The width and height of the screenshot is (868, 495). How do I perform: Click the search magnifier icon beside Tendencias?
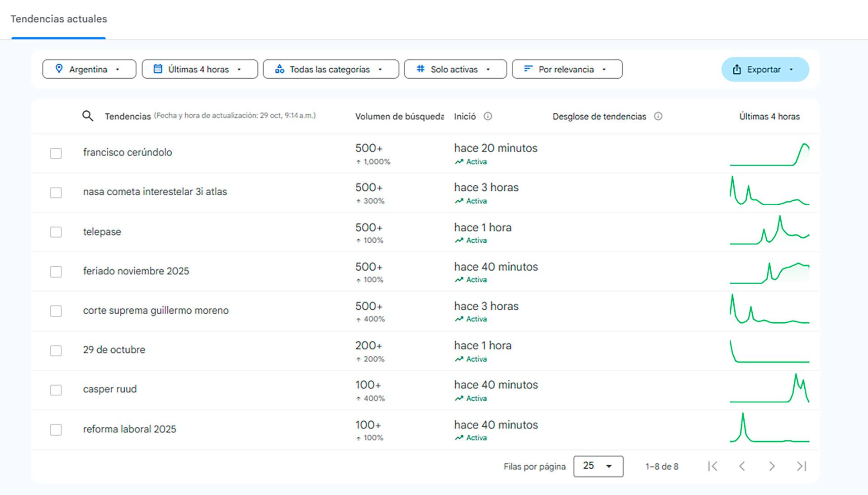88,116
